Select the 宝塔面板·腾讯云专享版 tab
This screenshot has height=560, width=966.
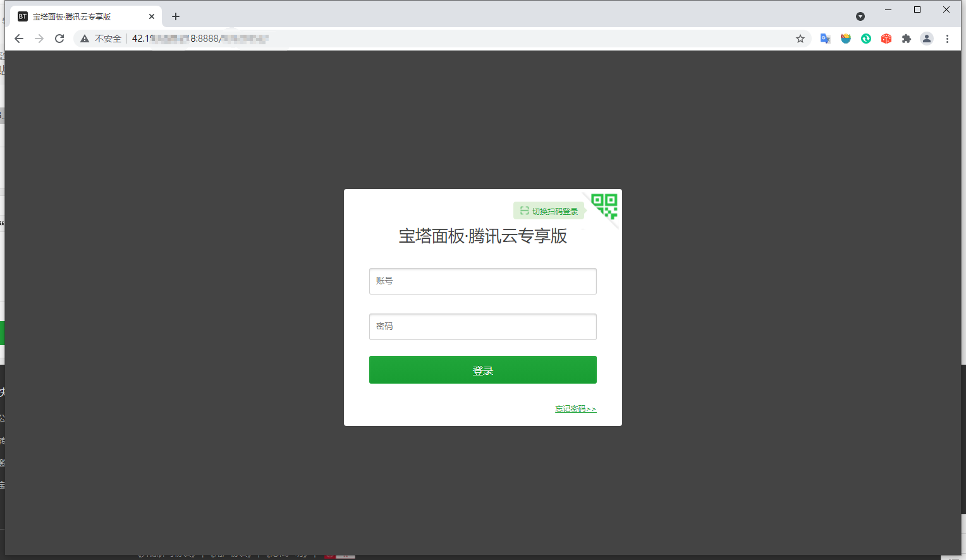pyautogui.click(x=86, y=16)
